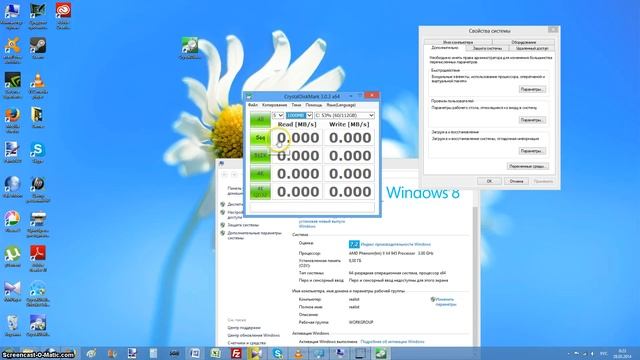
Task: Open the Recycle Bin desktop icon
Action: pos(12,326)
